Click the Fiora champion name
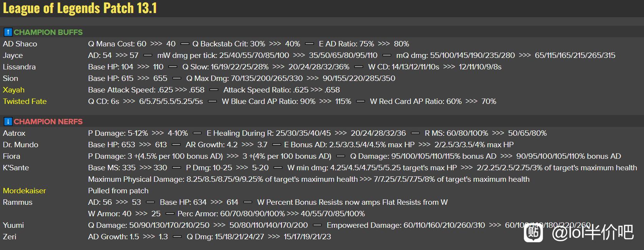Viewport: 644px width, 250px height. point(12,156)
